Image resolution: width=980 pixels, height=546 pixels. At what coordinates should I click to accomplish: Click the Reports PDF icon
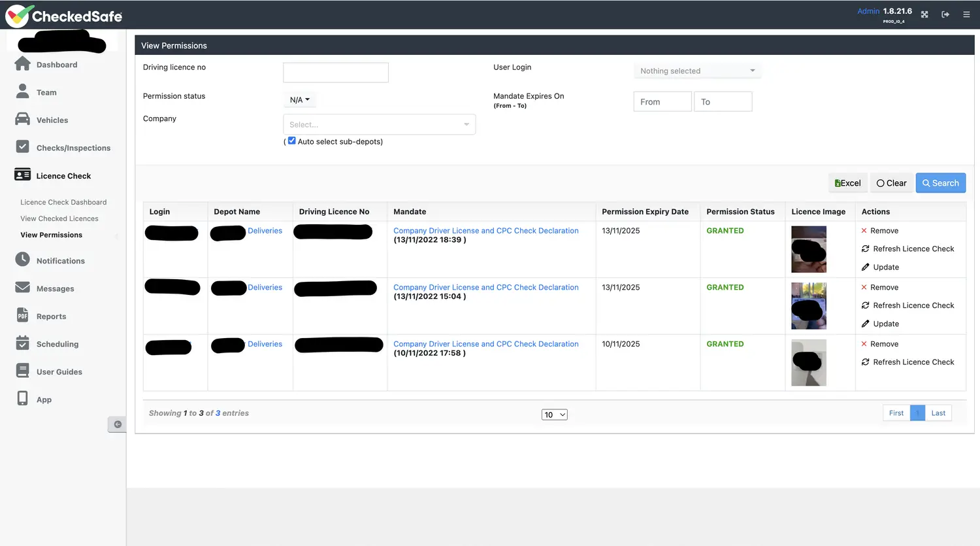click(x=23, y=315)
